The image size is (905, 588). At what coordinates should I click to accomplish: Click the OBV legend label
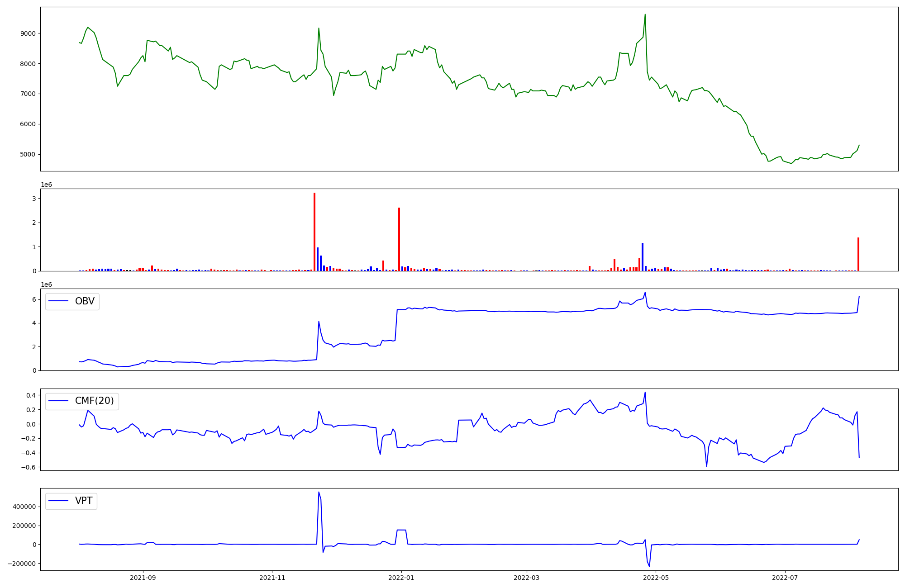coord(85,302)
